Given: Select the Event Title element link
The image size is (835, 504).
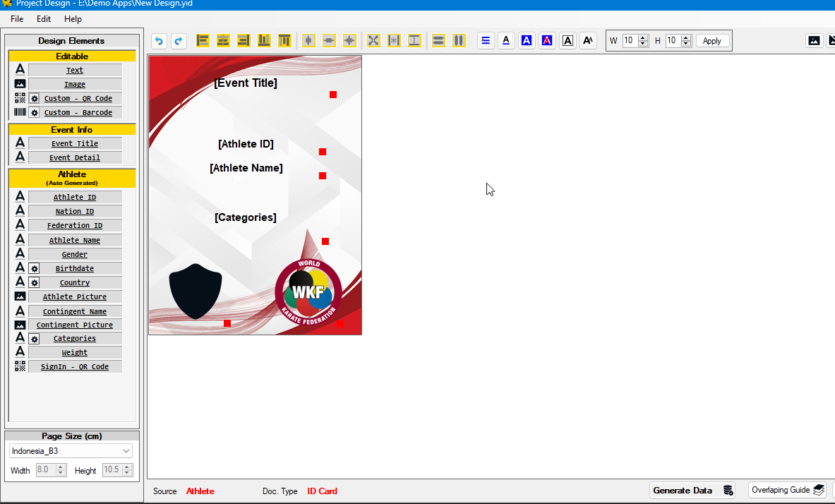Looking at the screenshot, I should [x=74, y=143].
